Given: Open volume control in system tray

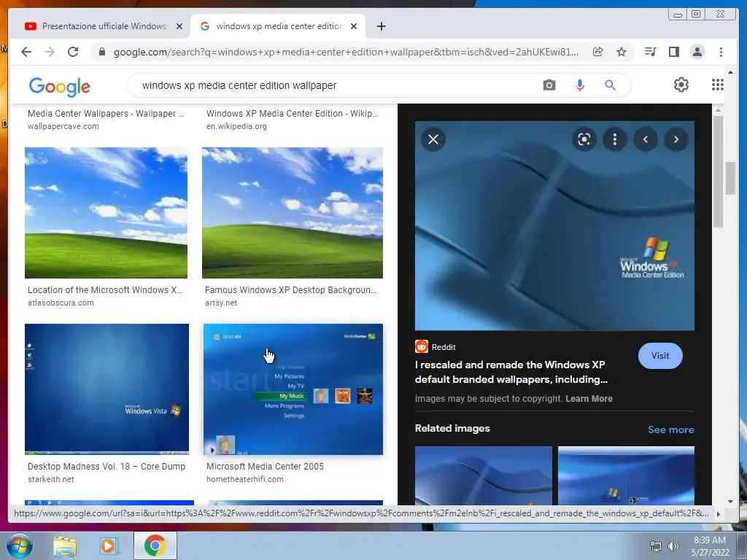Looking at the screenshot, I should click(x=673, y=546).
